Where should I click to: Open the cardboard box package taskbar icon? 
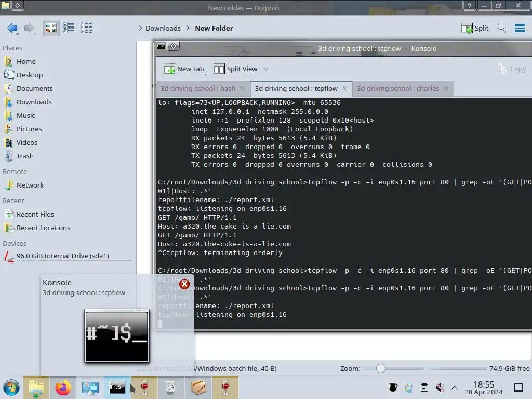coord(198,388)
